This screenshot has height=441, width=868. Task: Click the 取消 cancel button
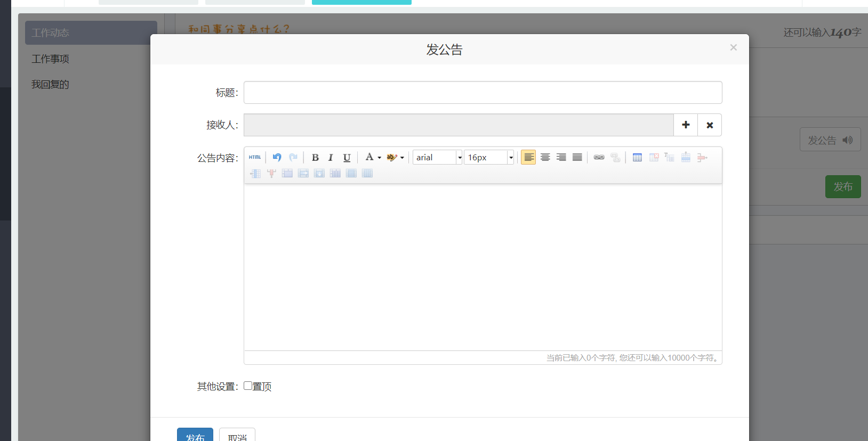click(237, 435)
